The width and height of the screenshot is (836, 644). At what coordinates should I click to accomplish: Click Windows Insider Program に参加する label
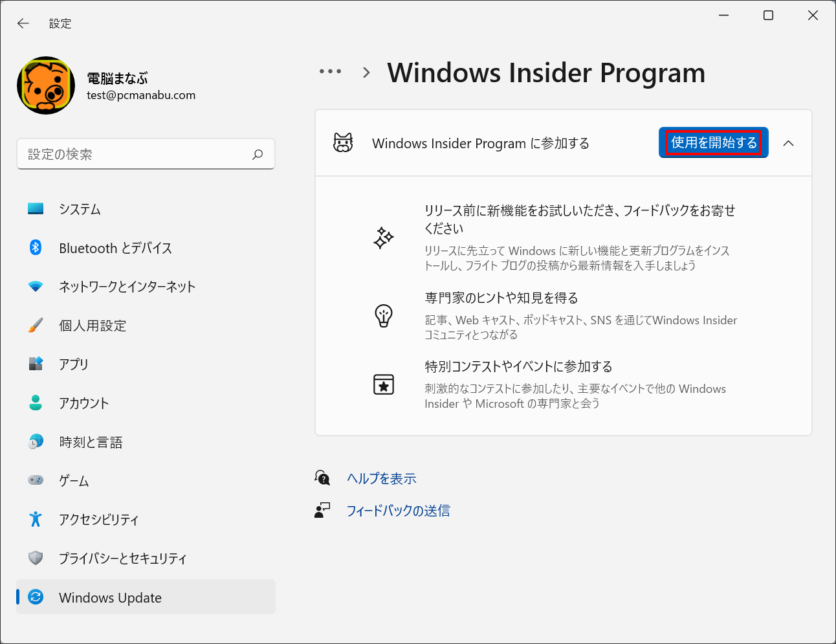coord(481,143)
